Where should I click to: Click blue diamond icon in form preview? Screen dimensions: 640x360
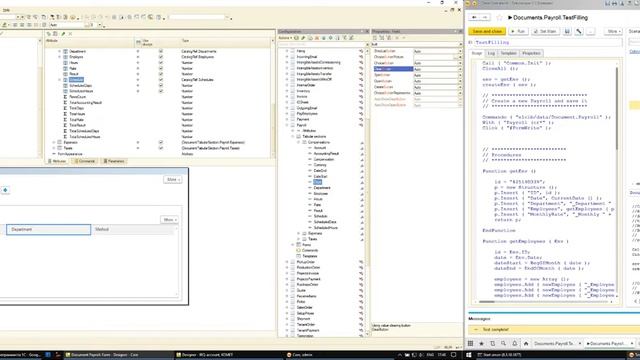[5, 190]
